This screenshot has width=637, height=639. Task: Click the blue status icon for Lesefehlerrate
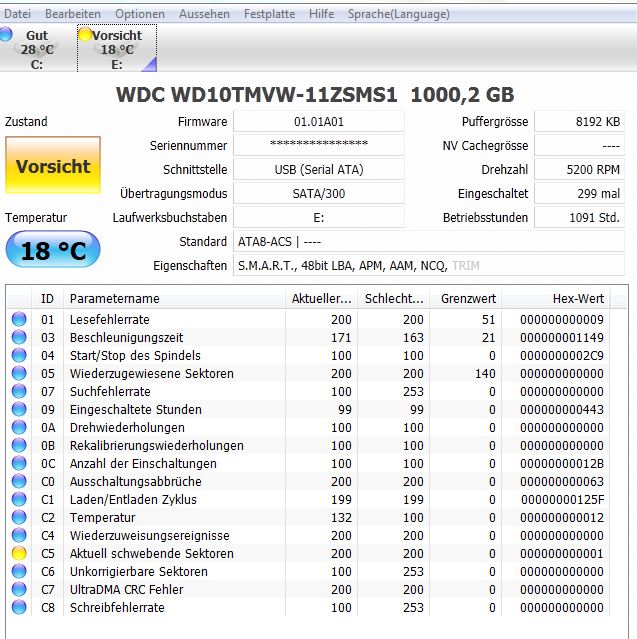pyautogui.click(x=19, y=319)
